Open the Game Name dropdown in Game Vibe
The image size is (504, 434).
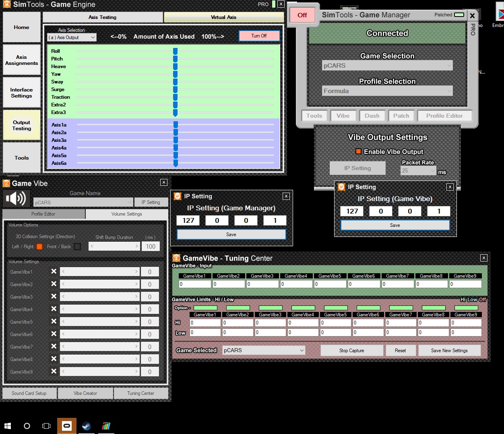(83, 202)
